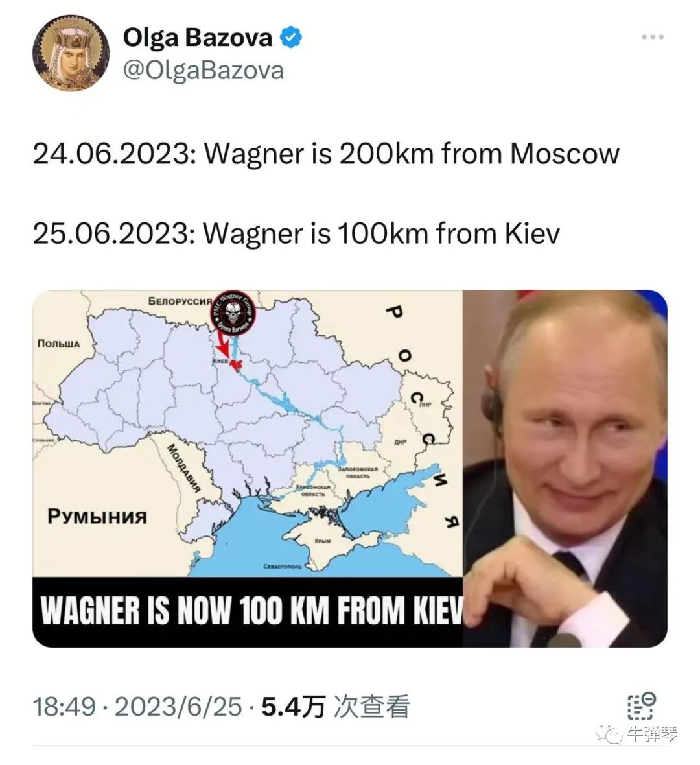Click the Румыния label on the map
The width and height of the screenshot is (700, 765).
pyautogui.click(x=97, y=516)
